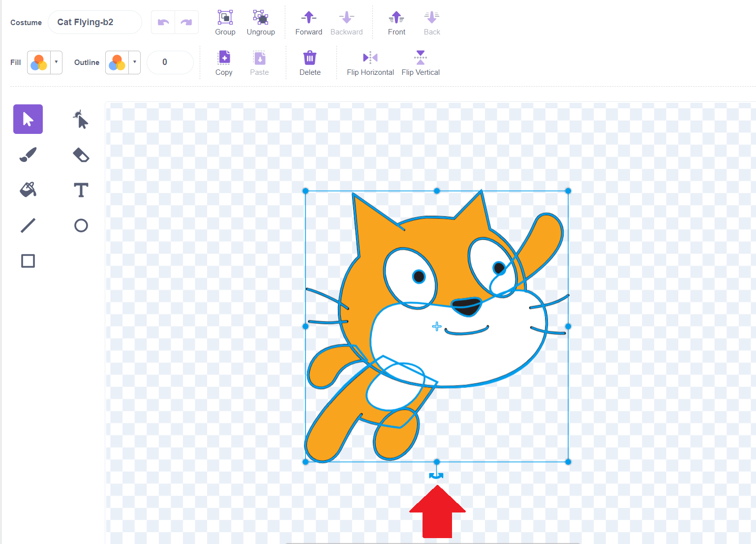
Task: Flip the cat horizontally
Action: (370, 63)
